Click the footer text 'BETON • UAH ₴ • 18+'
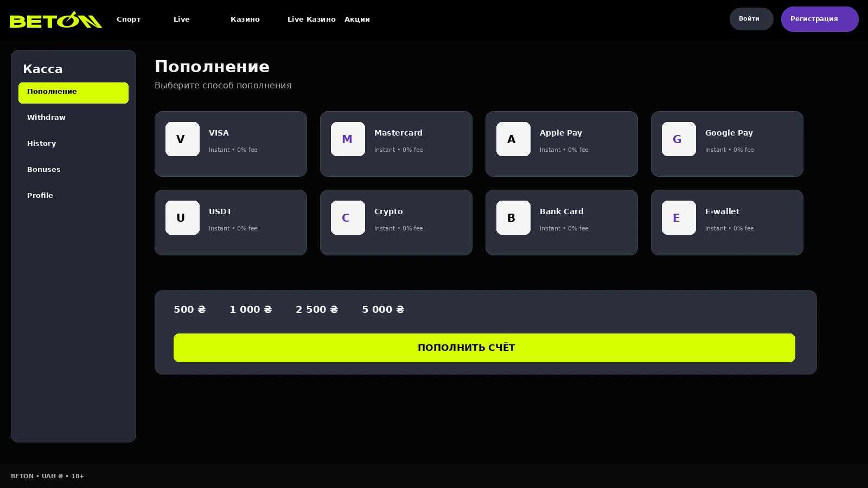The image size is (868, 488). 47,476
